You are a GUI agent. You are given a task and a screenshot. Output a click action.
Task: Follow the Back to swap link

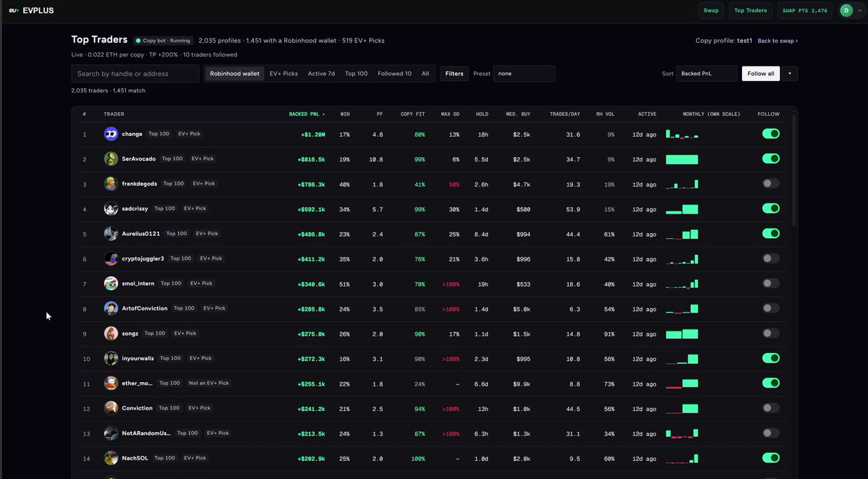[778, 41]
